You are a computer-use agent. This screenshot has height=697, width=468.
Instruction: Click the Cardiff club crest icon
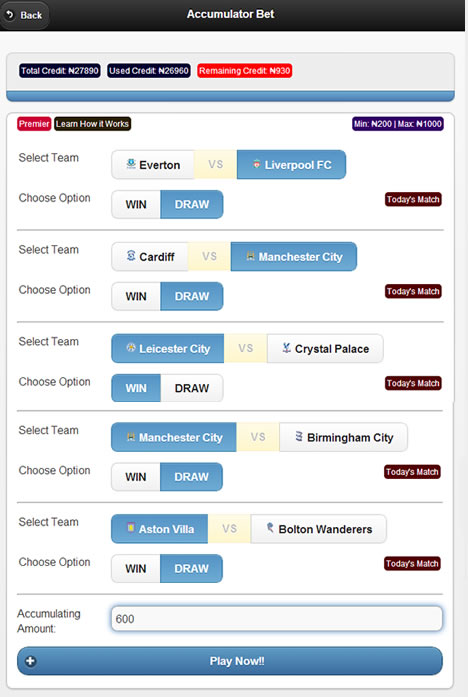(x=131, y=256)
